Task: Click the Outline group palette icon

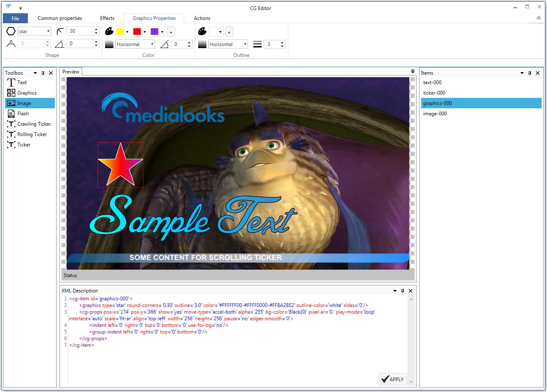Action: tap(202, 32)
